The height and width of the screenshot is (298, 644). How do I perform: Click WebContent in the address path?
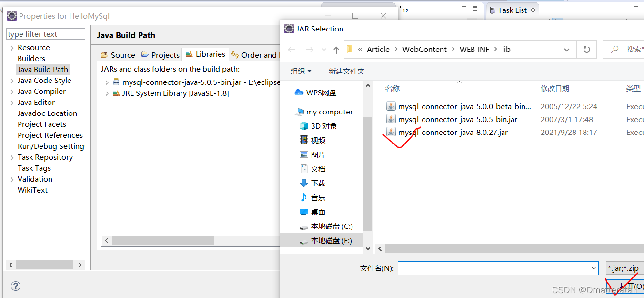click(x=424, y=50)
